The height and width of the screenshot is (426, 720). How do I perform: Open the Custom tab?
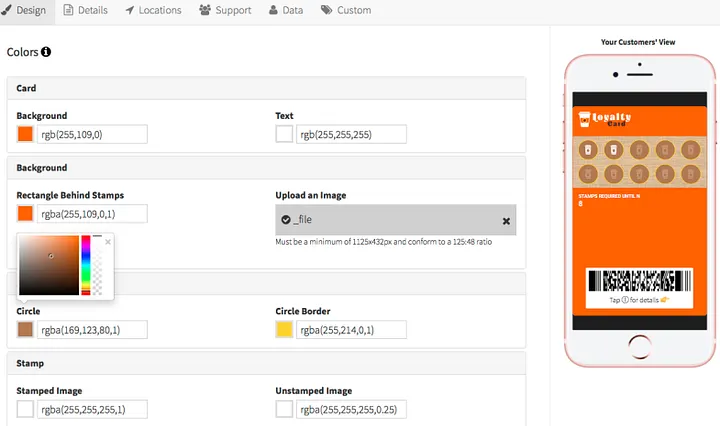tap(346, 10)
